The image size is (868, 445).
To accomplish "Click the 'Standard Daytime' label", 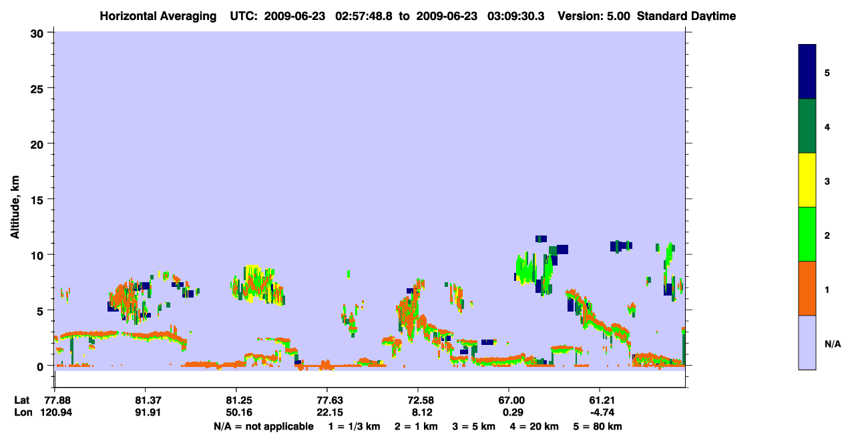I will (x=686, y=15).
